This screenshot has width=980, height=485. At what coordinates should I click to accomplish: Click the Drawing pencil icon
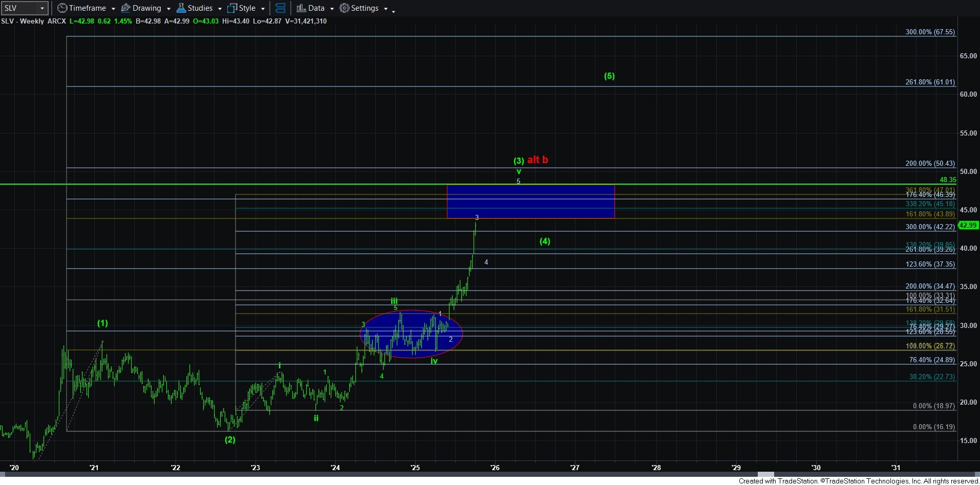125,8
